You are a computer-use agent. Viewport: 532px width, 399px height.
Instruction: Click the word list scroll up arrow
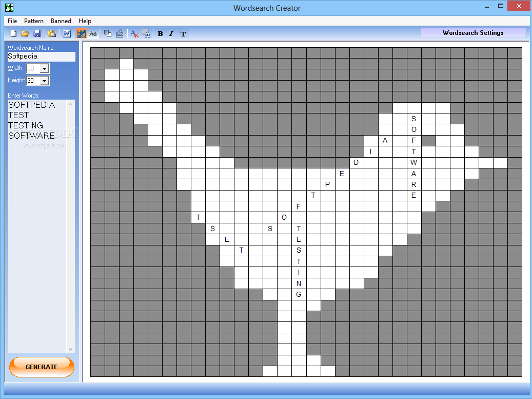pyautogui.click(x=71, y=104)
